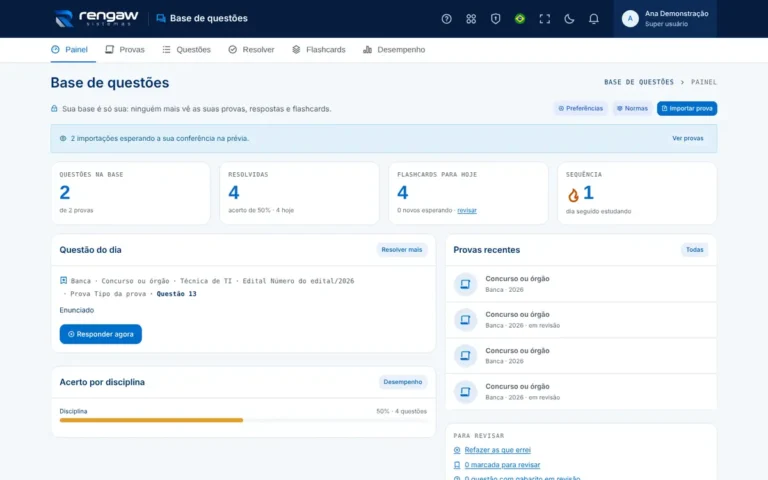Open the Preferências button
The width and height of the screenshot is (768, 480).
coord(580,108)
